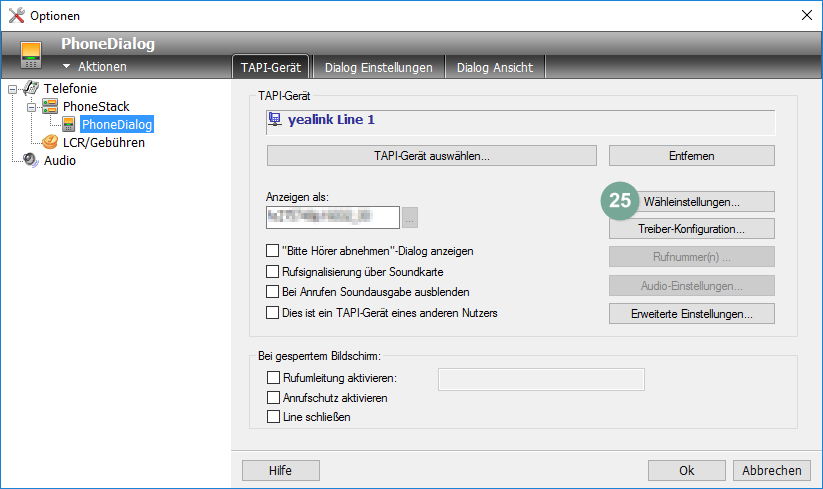Collapse the PhoneStack tree node

click(31, 107)
